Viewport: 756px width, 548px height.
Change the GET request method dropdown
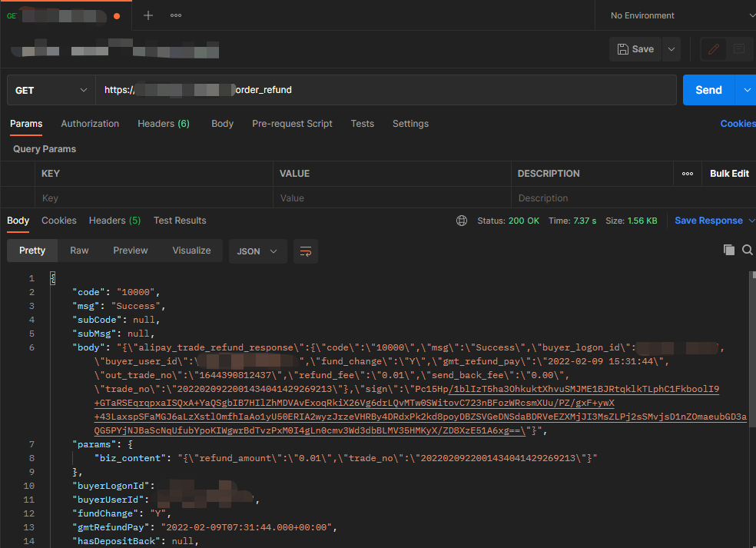click(x=51, y=90)
